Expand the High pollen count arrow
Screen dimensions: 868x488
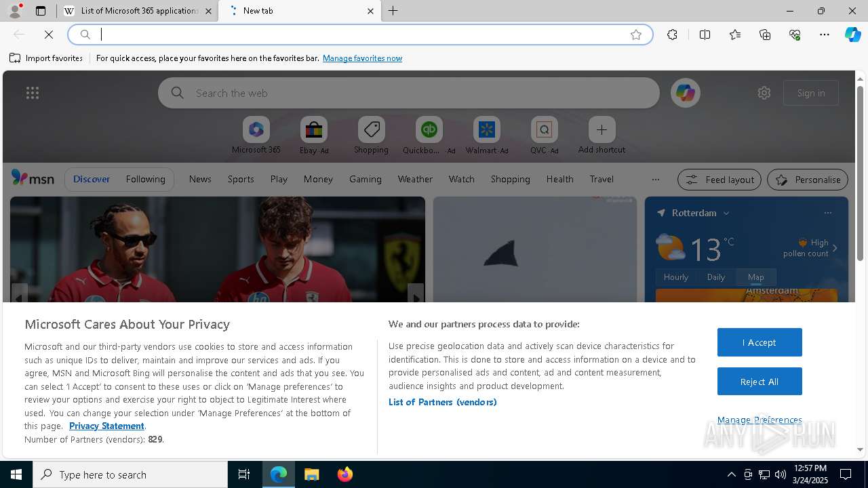click(x=835, y=248)
